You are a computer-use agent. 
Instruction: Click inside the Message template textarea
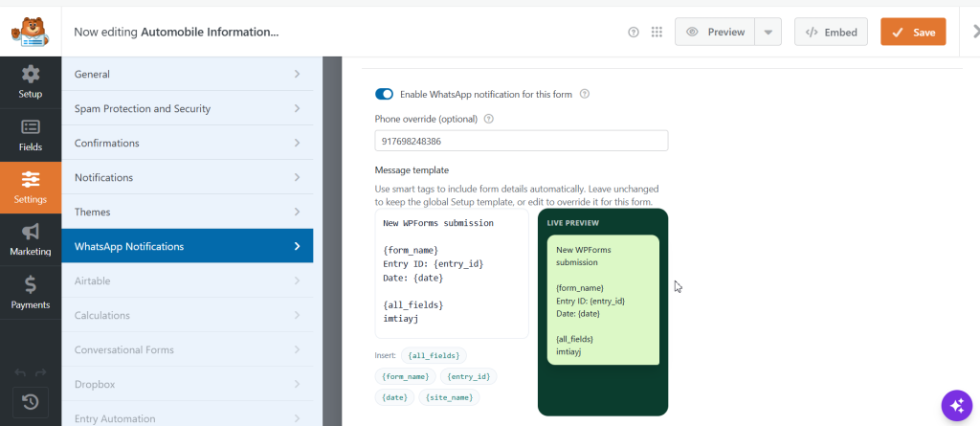tap(452, 274)
